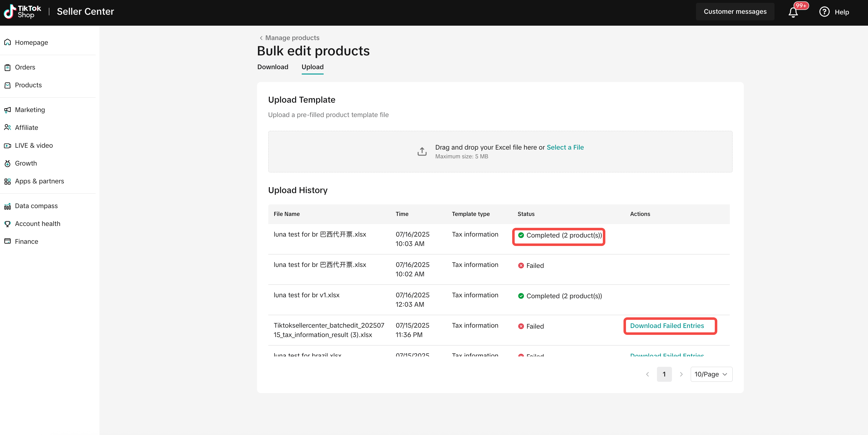Download Failed Entries for Tiktoksellercenter_batchedit file

[x=667, y=325]
